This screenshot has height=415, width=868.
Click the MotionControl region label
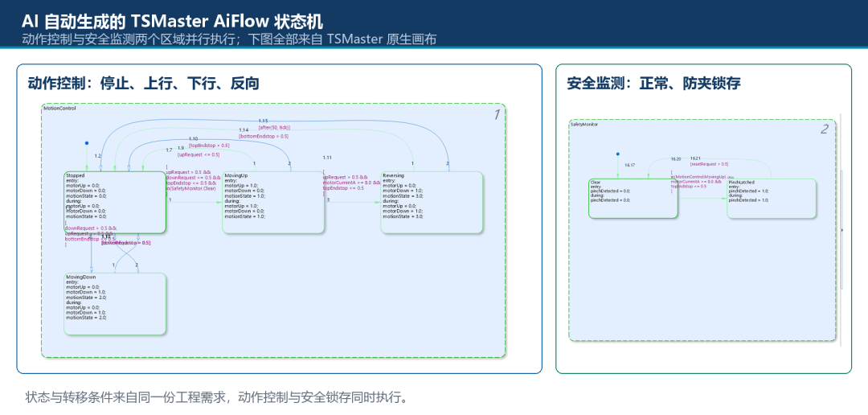point(59,108)
